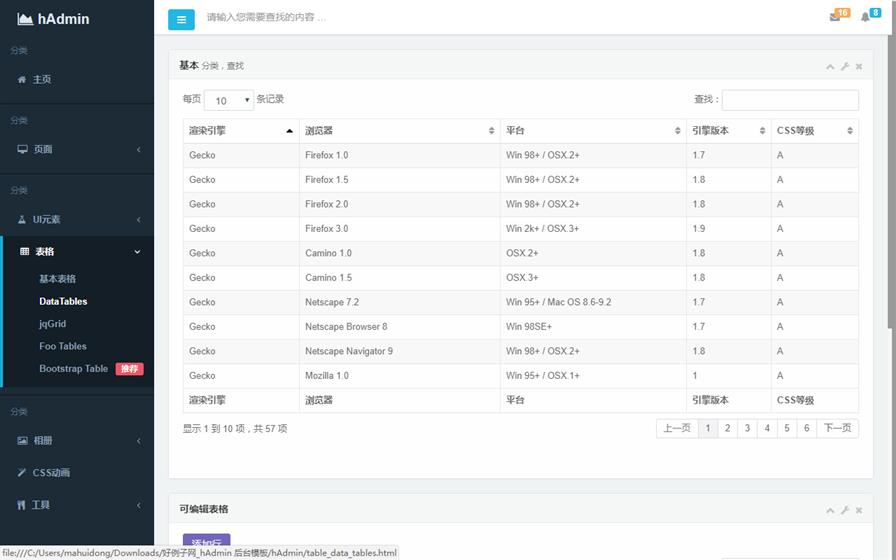This screenshot has width=896, height=560.
Task: Click the magic wand icon beside CSS动画
Action: pyautogui.click(x=22, y=473)
